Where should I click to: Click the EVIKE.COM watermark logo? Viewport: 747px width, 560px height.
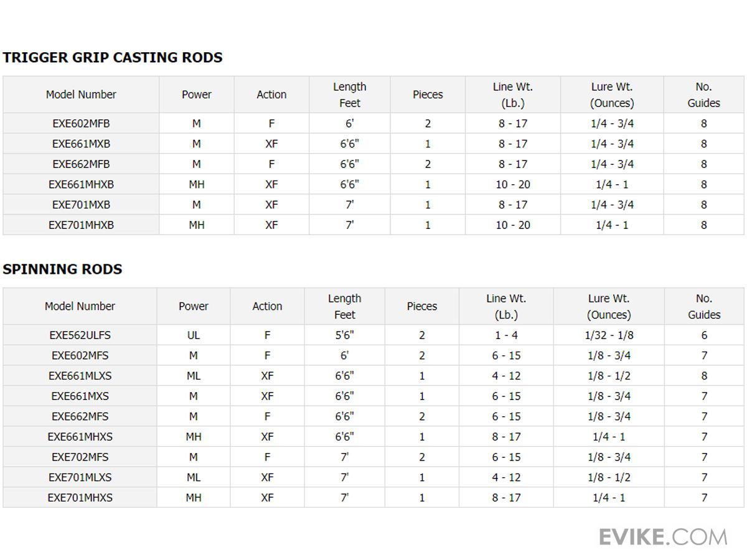click(662, 536)
